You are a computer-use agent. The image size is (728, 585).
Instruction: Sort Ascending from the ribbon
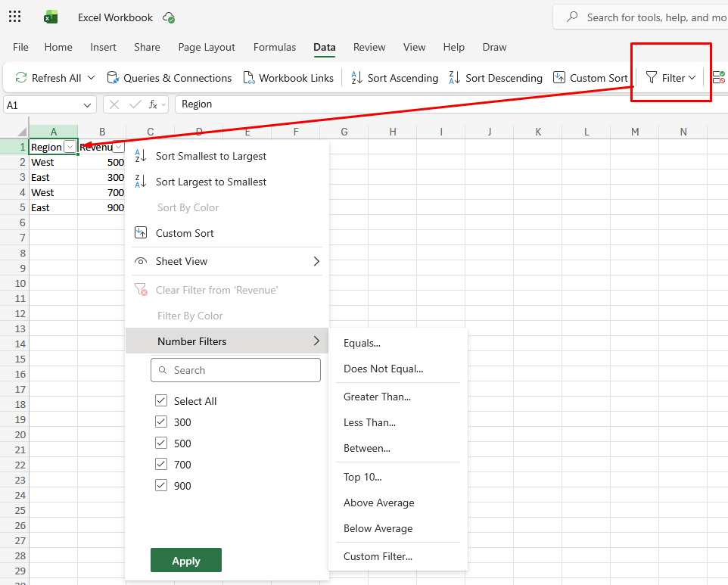(394, 78)
